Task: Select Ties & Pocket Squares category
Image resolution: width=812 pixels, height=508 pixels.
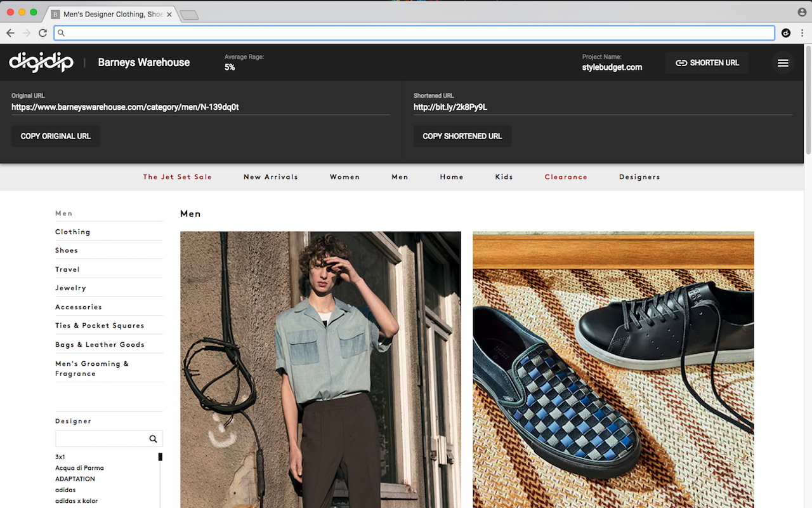Action: coord(100,326)
